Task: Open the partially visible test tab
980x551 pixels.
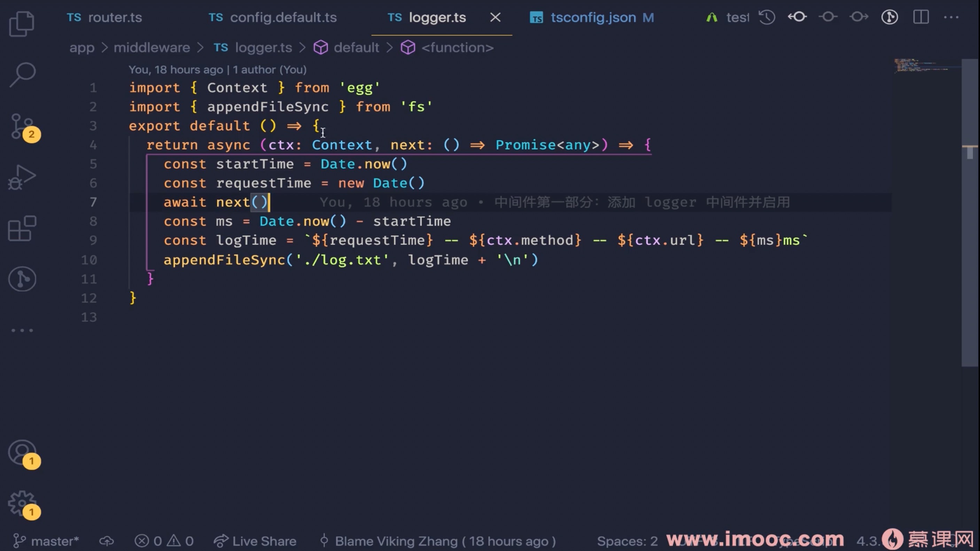Action: coord(728,17)
